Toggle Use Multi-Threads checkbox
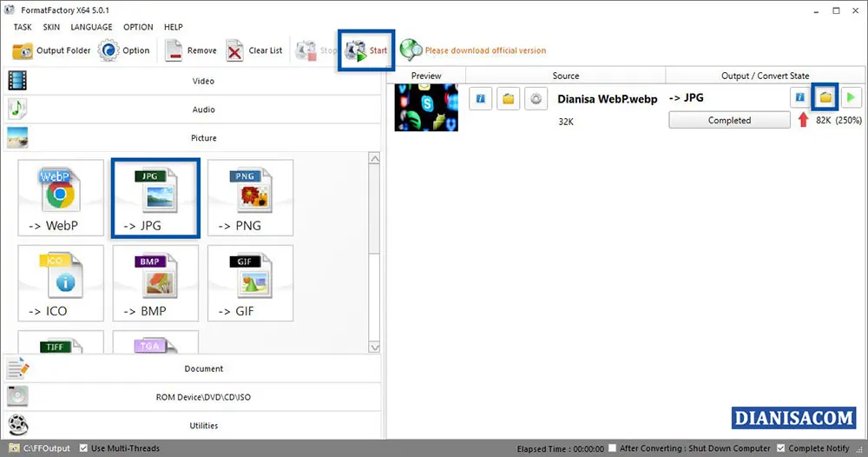The width and height of the screenshot is (868, 457). pos(83,448)
